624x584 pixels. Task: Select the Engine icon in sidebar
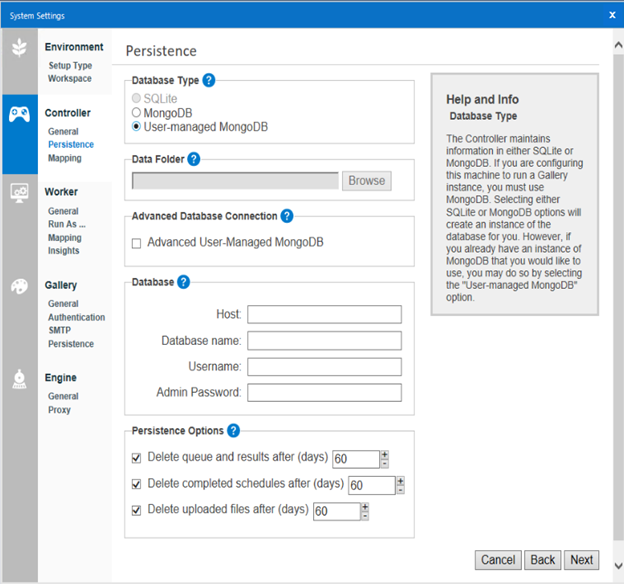coord(19,379)
